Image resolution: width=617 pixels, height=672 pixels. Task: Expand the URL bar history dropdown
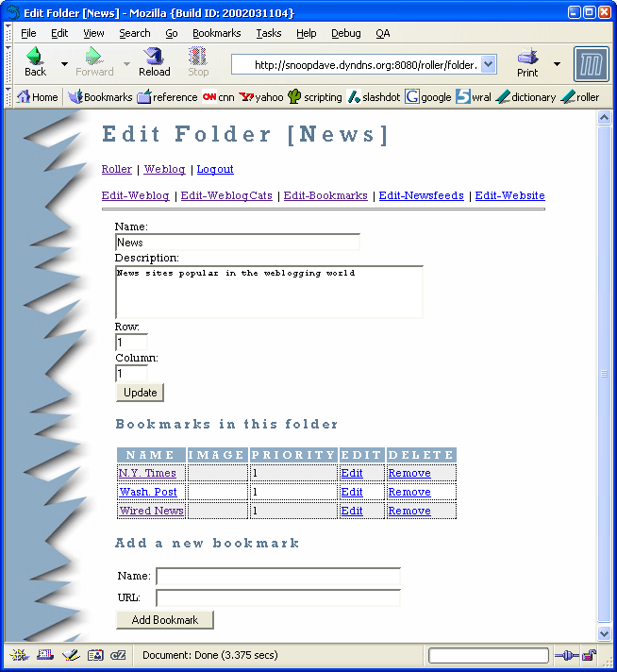489,64
